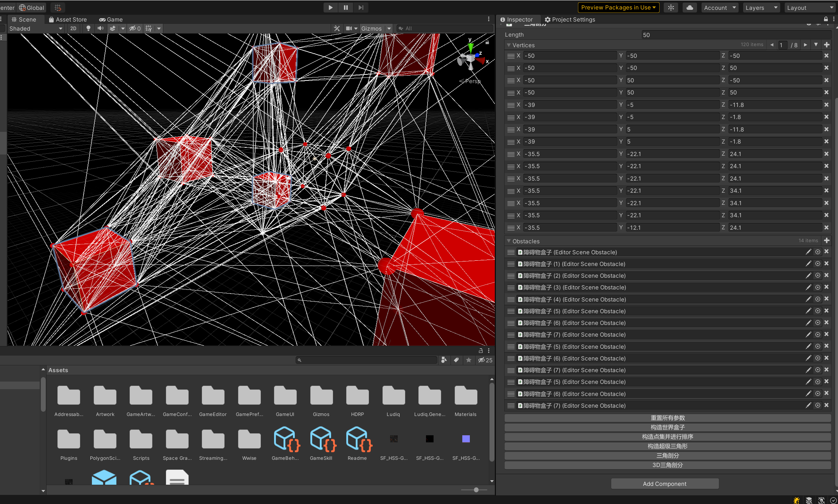Viewport: 838px width, 504px height.
Task: Open the Project Settings tab
Action: click(x=570, y=19)
